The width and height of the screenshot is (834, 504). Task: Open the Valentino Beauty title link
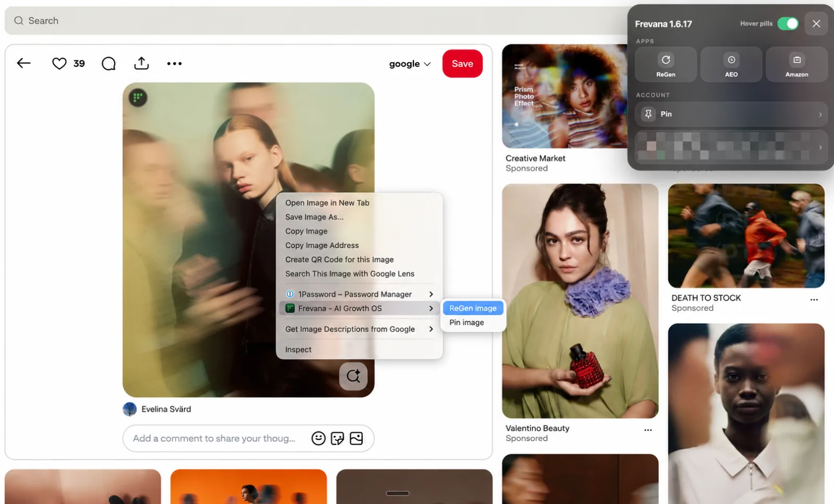537,428
